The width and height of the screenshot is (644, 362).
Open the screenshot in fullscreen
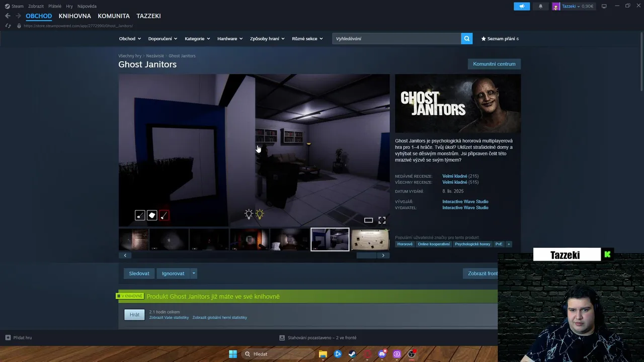click(382, 220)
